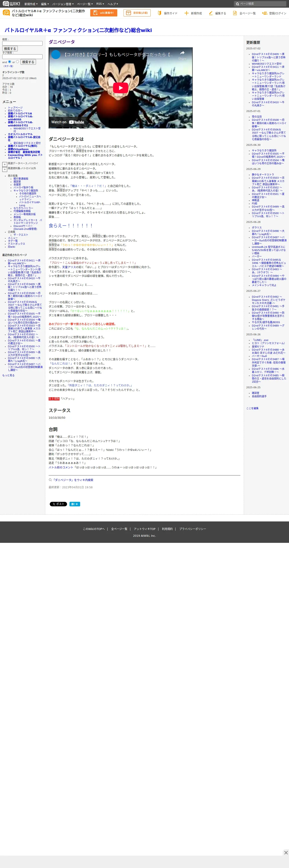Expand the 関連資料集-バトロイ以外 section

click(5, 169)
